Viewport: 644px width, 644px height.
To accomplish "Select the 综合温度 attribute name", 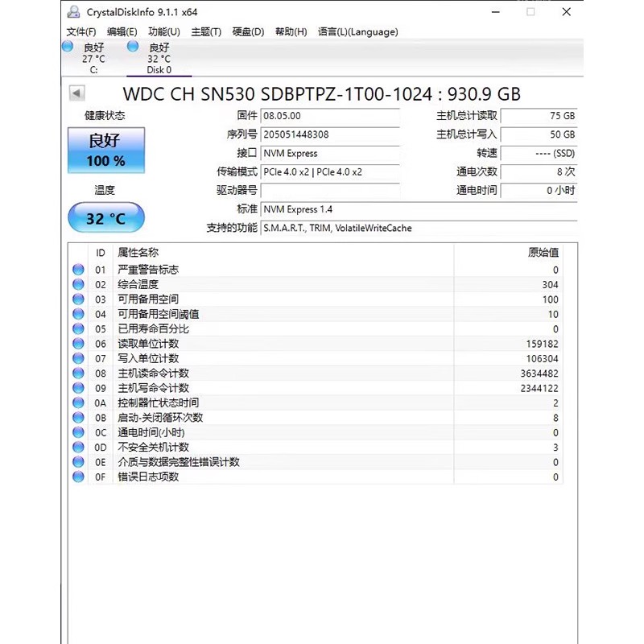I will 138,284.
